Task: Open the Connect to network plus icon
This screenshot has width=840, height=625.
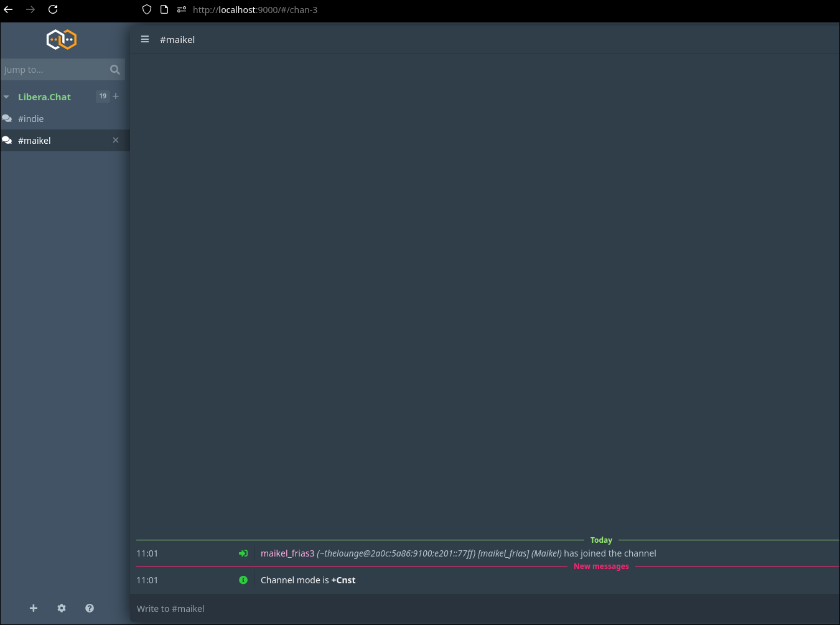Action: pos(34,608)
